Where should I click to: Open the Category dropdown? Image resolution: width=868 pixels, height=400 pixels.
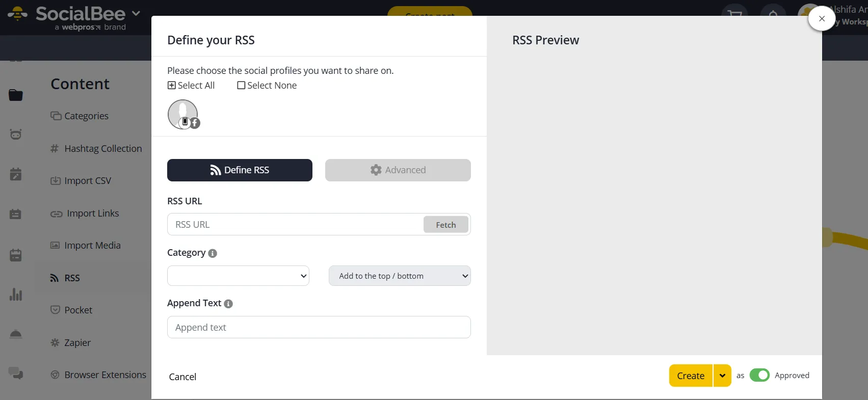238,276
